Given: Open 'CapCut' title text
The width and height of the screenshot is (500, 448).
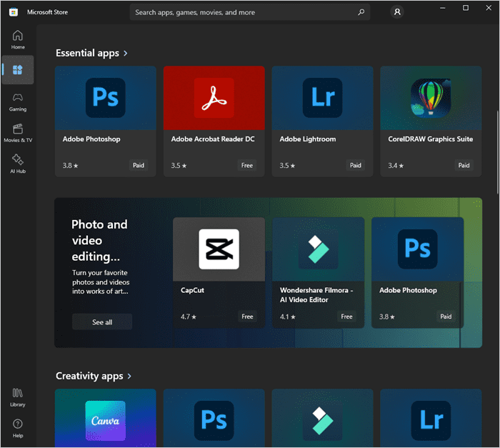Looking at the screenshot, I should point(192,290).
